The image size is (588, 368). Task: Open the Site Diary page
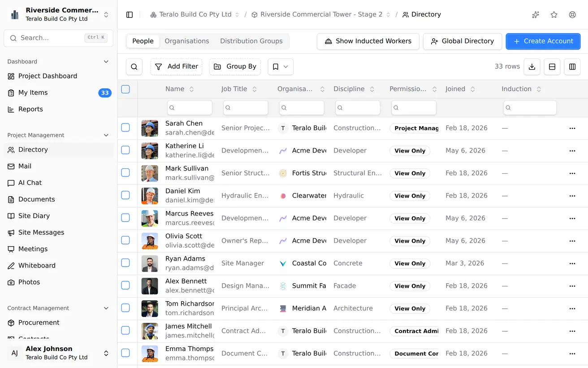pyautogui.click(x=58, y=216)
